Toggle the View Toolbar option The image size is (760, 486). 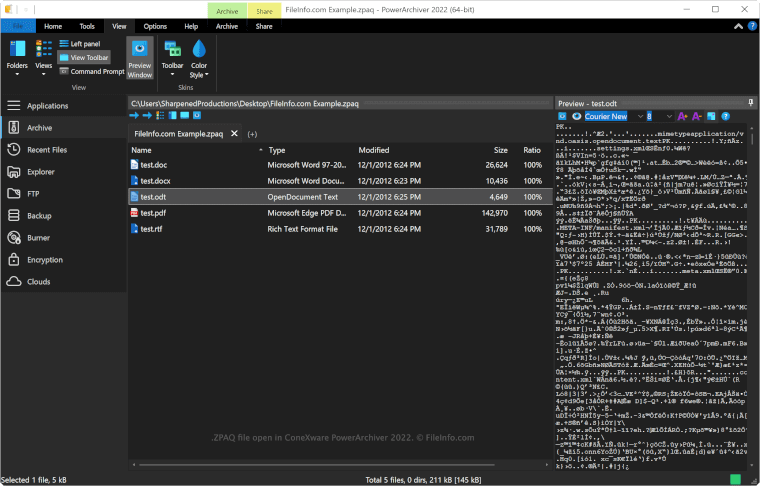click(x=84, y=58)
